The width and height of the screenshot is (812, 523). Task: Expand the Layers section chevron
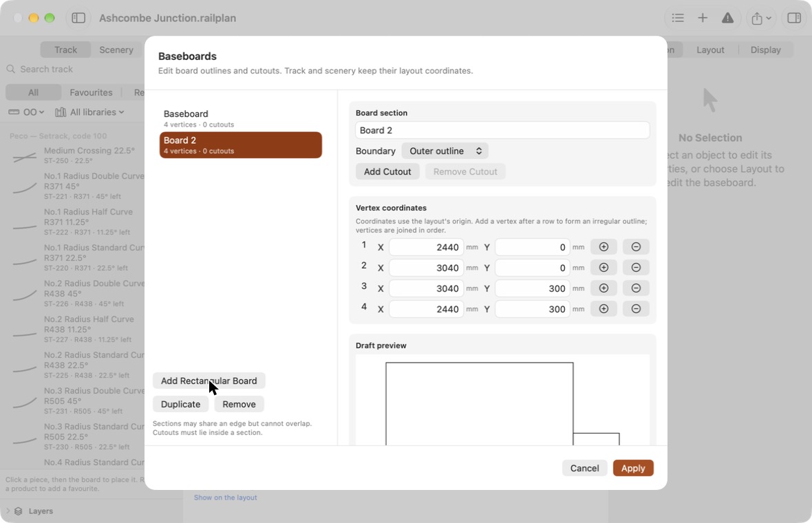(8, 511)
